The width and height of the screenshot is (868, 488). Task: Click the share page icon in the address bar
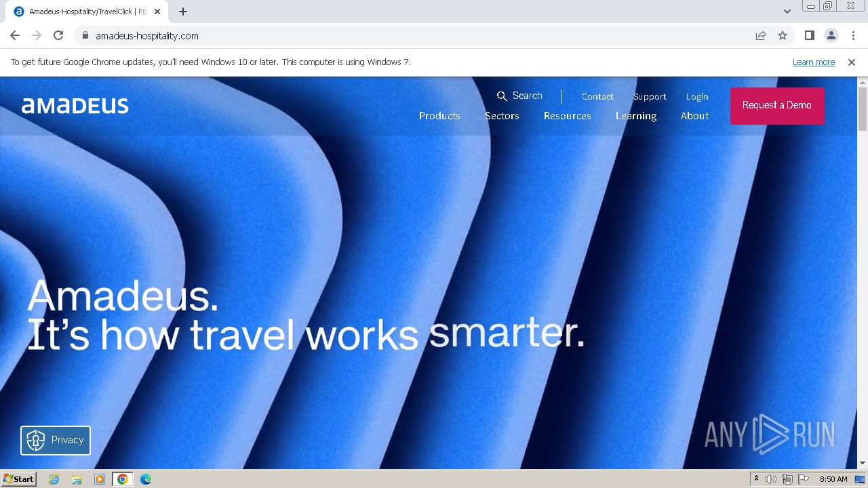coord(761,36)
